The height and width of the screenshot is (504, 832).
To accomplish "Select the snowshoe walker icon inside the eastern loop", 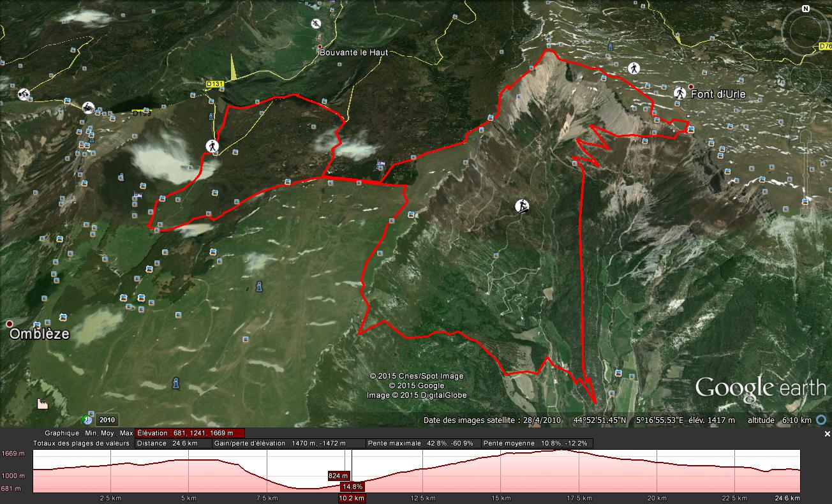I will 523,206.
